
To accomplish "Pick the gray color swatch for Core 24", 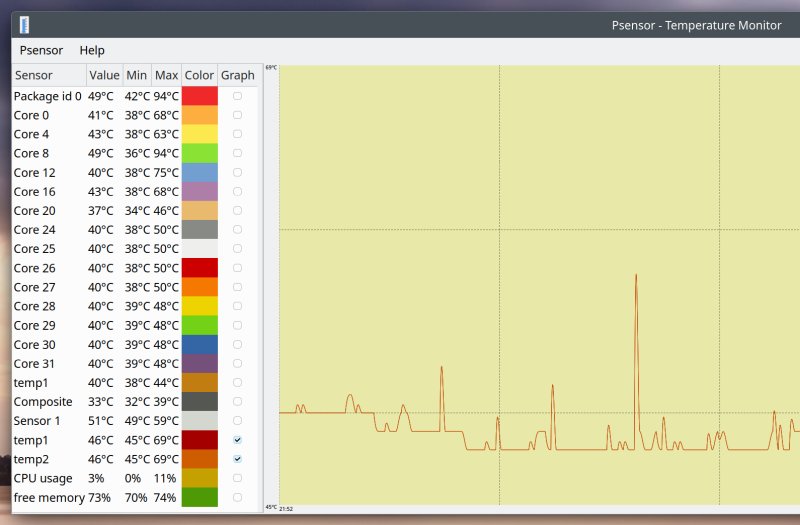I will point(199,230).
